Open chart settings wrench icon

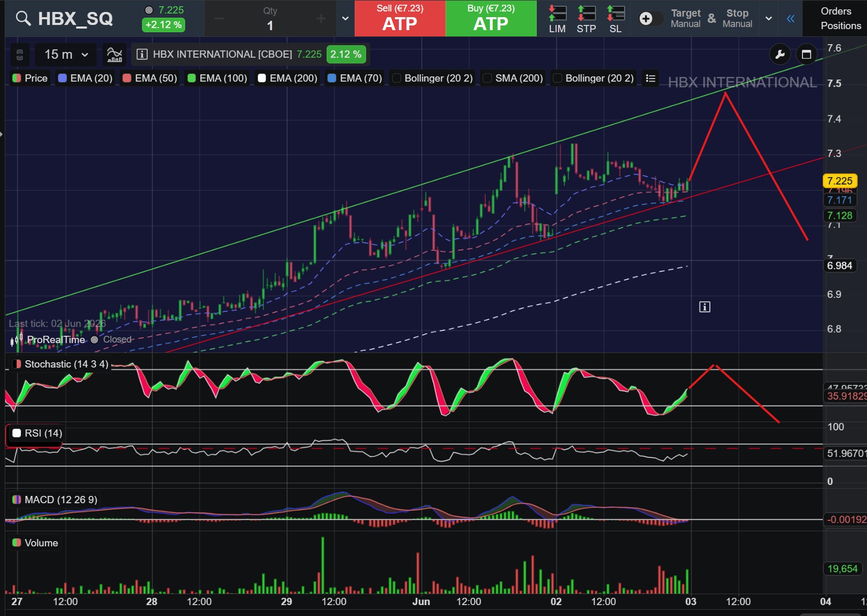coord(780,54)
